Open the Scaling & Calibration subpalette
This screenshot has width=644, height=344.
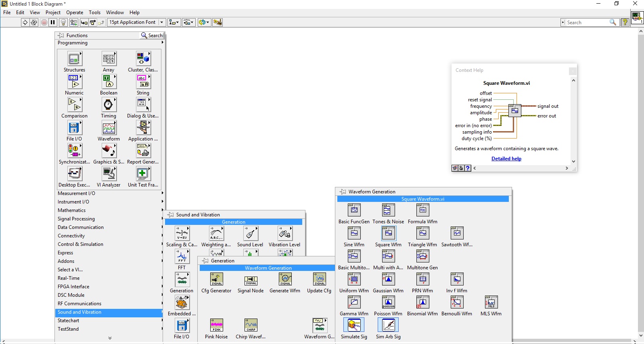(x=182, y=233)
